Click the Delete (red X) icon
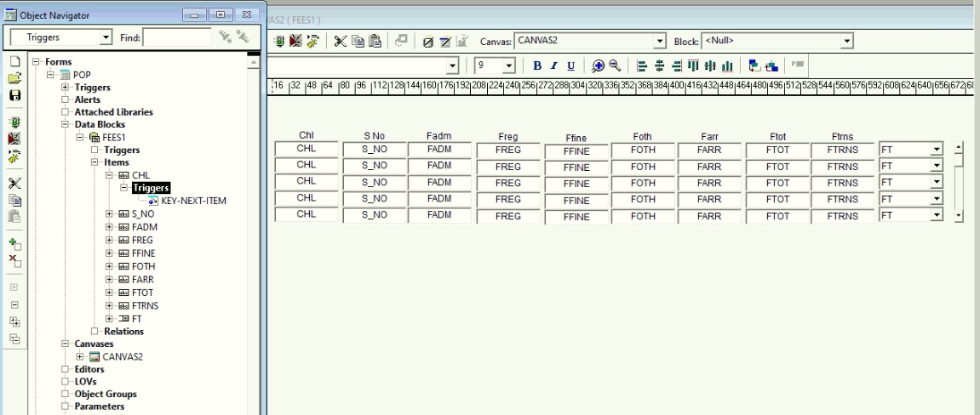Image resolution: width=980 pixels, height=415 pixels. coord(14,262)
